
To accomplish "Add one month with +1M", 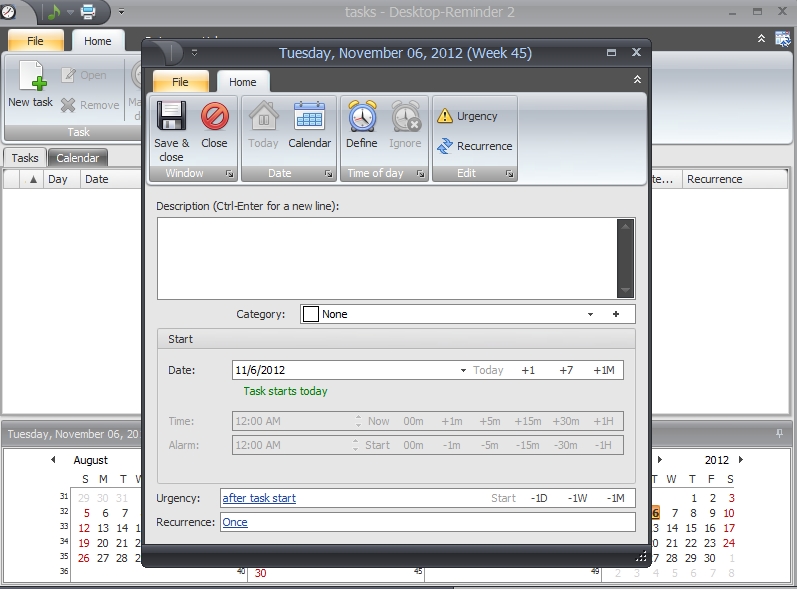I will click(604, 370).
